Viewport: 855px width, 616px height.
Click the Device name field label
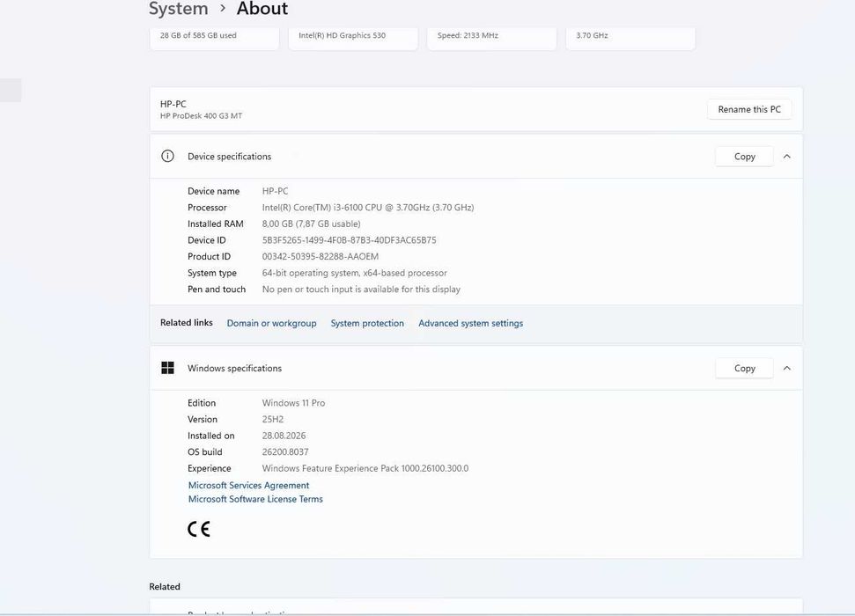[214, 191]
